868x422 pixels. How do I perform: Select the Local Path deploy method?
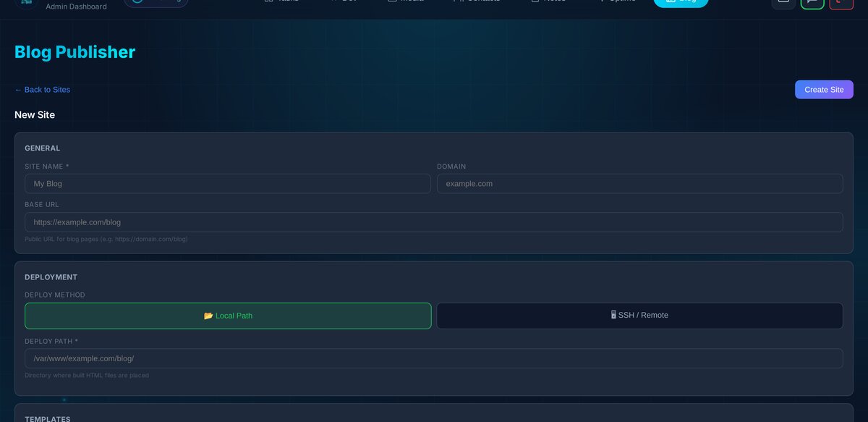228,316
